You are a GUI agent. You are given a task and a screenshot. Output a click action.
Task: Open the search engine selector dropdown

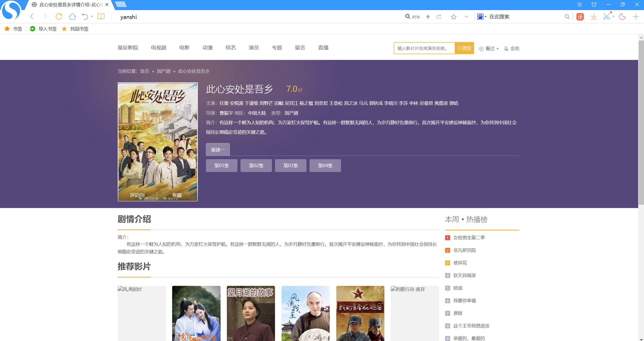[x=482, y=17]
